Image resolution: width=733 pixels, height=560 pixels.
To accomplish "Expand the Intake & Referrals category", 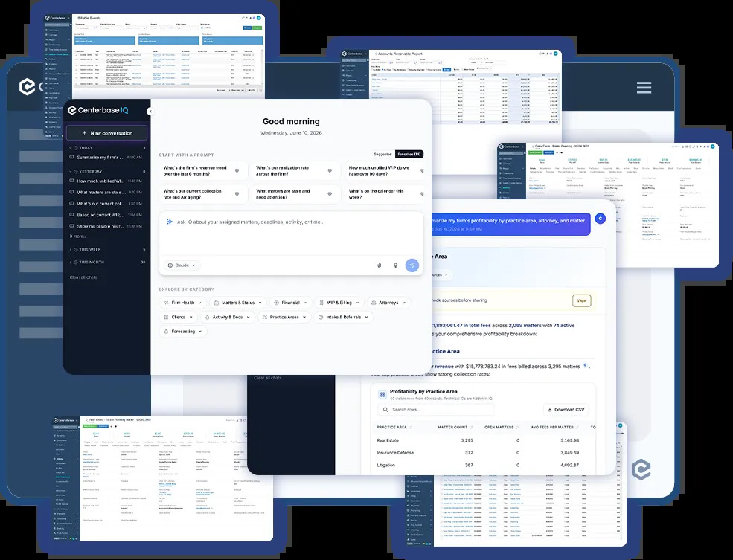I will pos(344,317).
